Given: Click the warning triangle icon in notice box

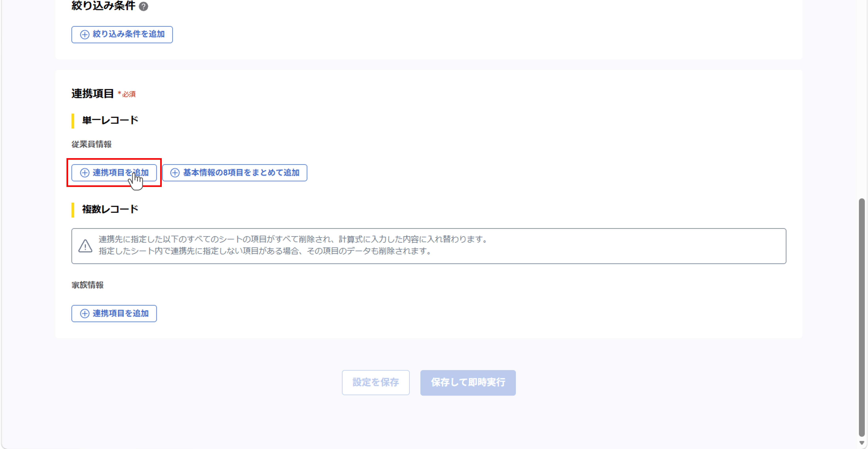Looking at the screenshot, I should coord(85,246).
